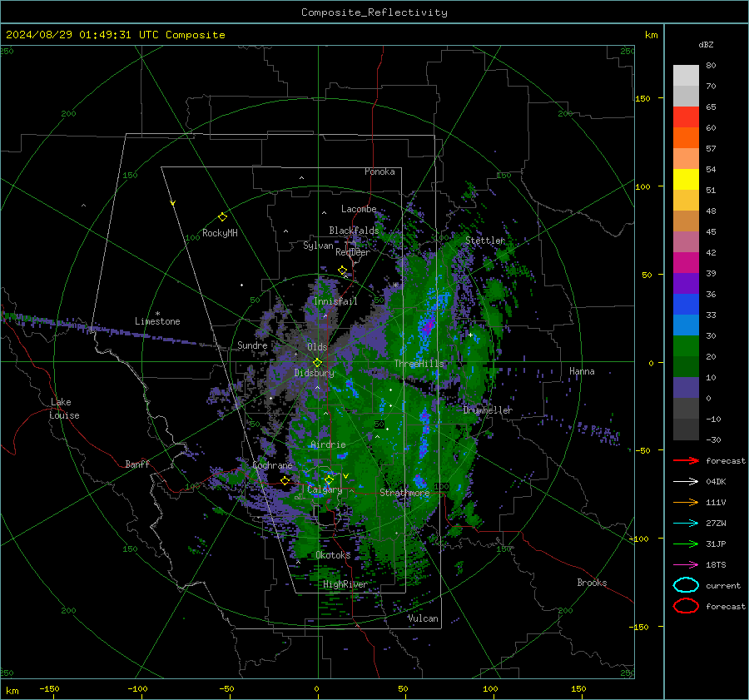Click the RedDeer city label

coord(353,252)
